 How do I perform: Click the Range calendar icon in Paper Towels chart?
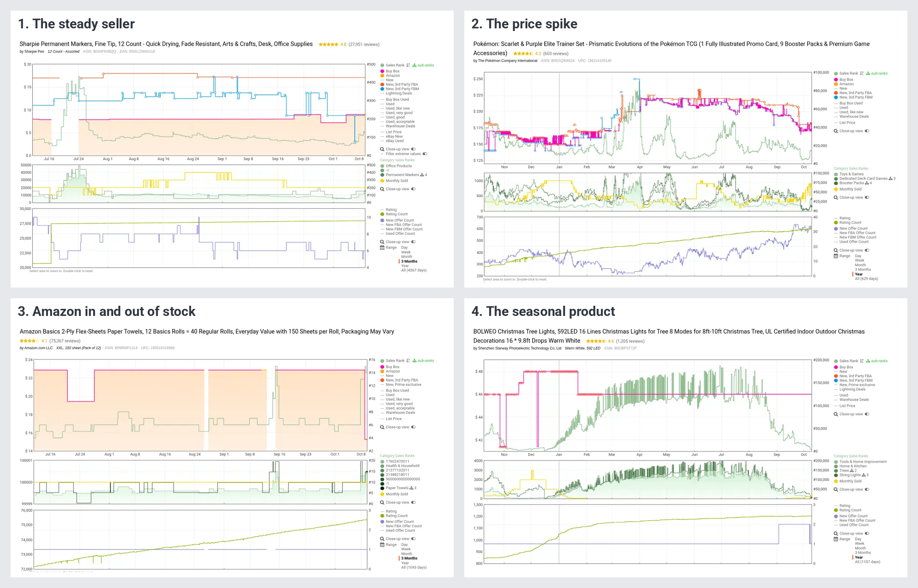382,545
